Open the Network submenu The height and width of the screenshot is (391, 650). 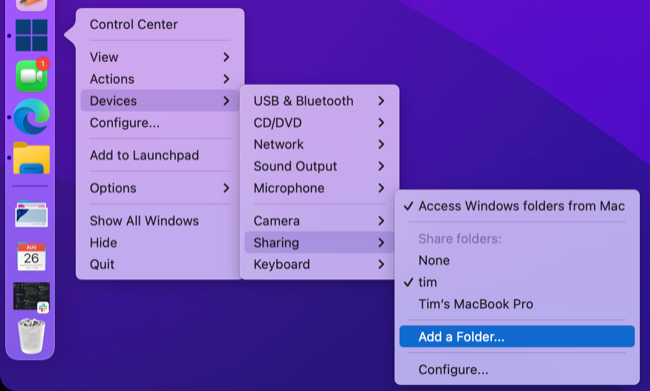click(x=319, y=144)
